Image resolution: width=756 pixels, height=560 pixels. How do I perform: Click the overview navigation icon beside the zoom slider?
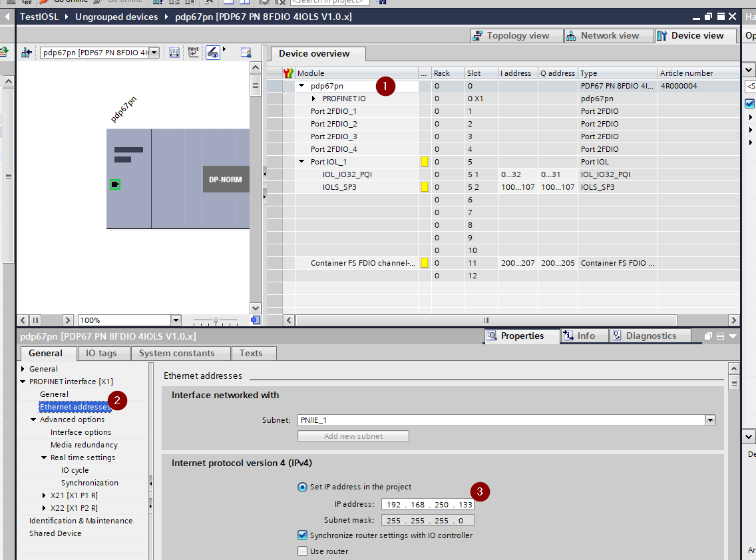[x=256, y=320]
